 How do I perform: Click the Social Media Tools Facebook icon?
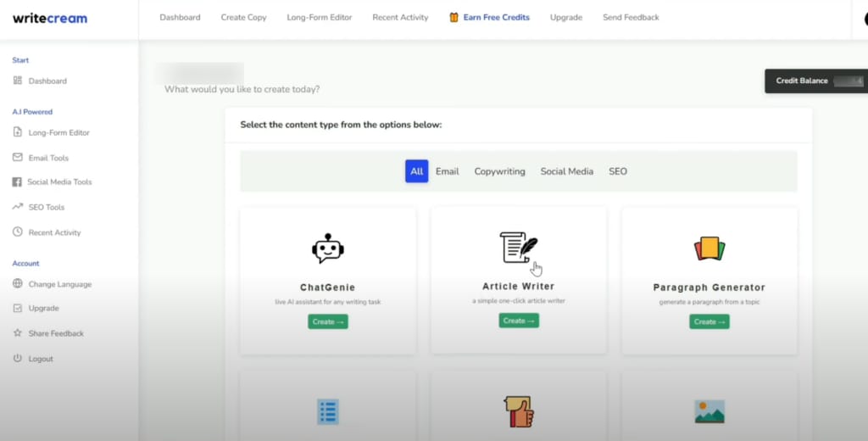point(17,181)
